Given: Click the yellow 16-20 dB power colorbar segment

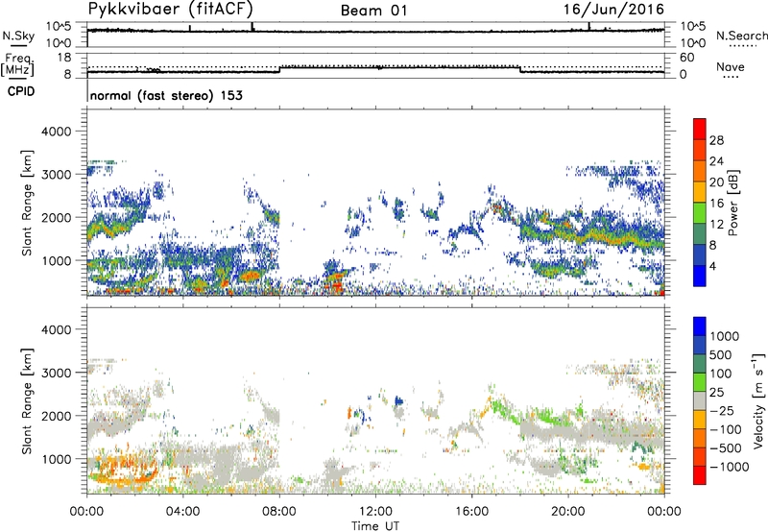Looking at the screenshot, I should tap(700, 191).
